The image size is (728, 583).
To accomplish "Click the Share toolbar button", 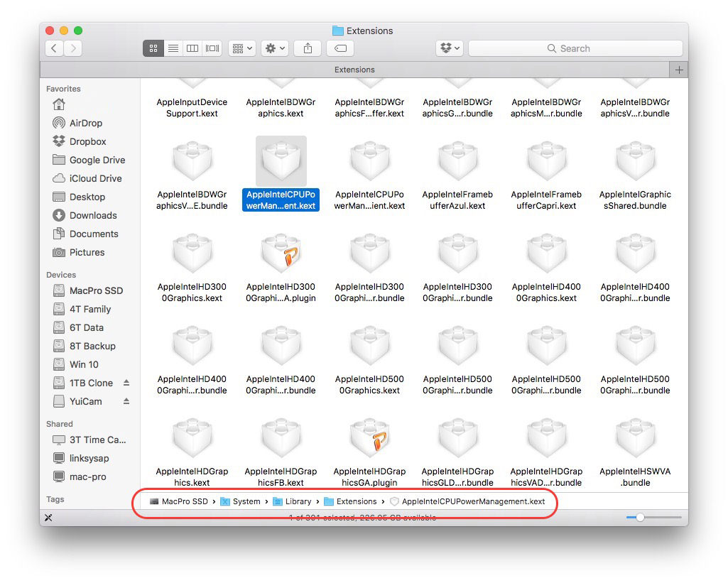I will pyautogui.click(x=308, y=48).
